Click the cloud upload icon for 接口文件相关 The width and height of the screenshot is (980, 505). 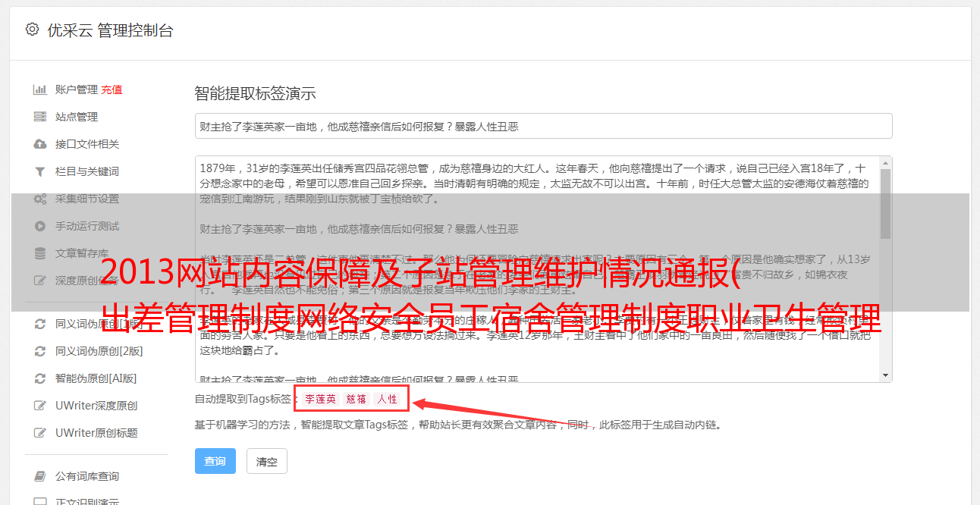point(40,144)
